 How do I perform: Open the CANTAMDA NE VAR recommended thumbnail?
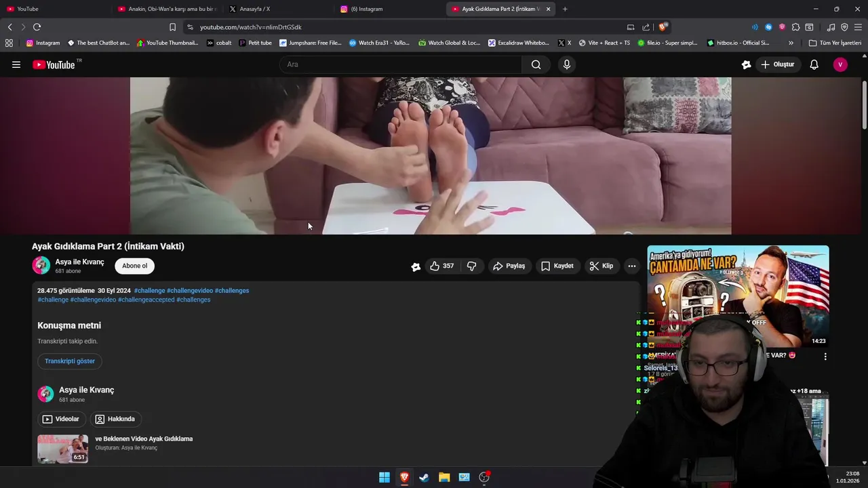pos(738,296)
